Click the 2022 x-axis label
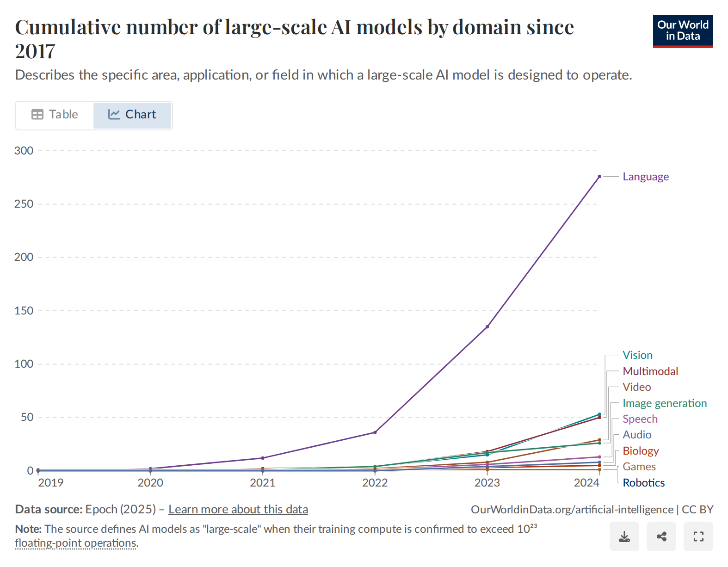Image resolution: width=728 pixels, height=567 pixels. point(375,483)
